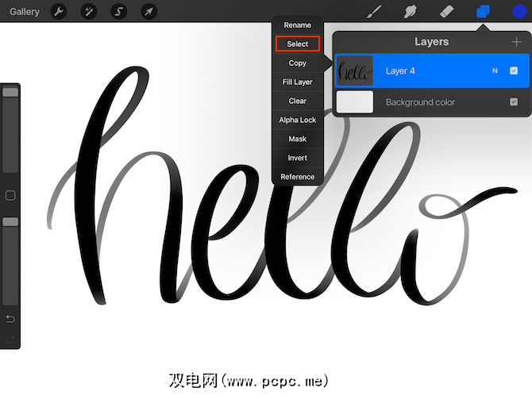Choose Copy in the layer options menu
The image size is (532, 399).
click(x=298, y=63)
